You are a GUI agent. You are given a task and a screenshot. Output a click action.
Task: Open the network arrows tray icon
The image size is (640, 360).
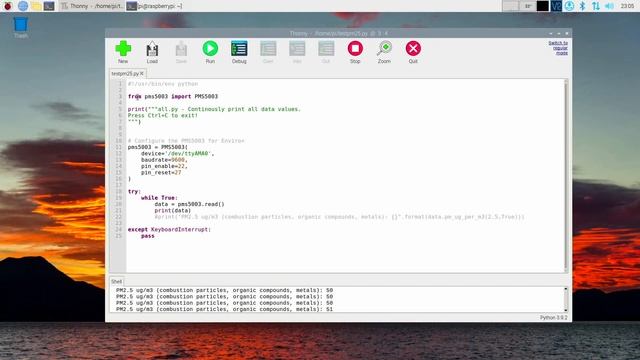click(x=596, y=6)
